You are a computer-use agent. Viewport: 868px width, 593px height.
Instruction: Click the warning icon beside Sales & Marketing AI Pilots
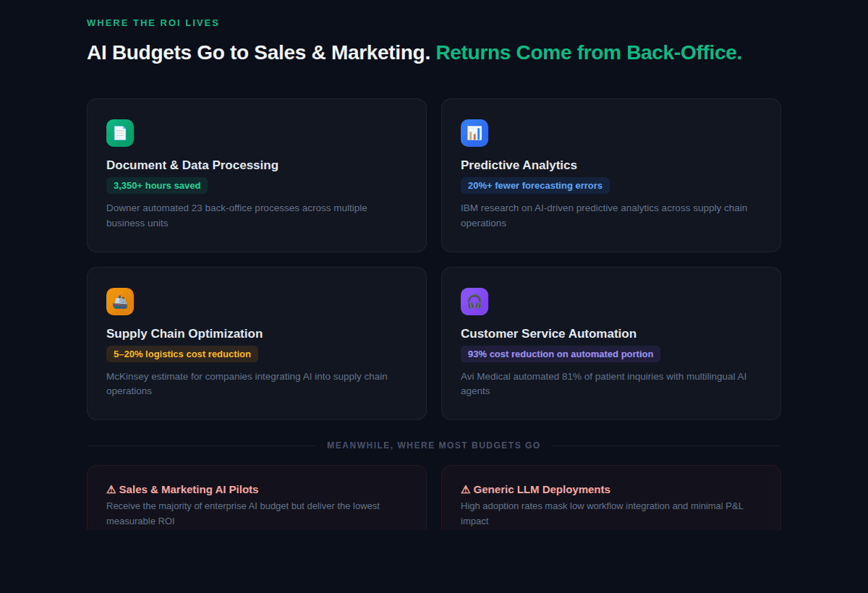(111, 490)
